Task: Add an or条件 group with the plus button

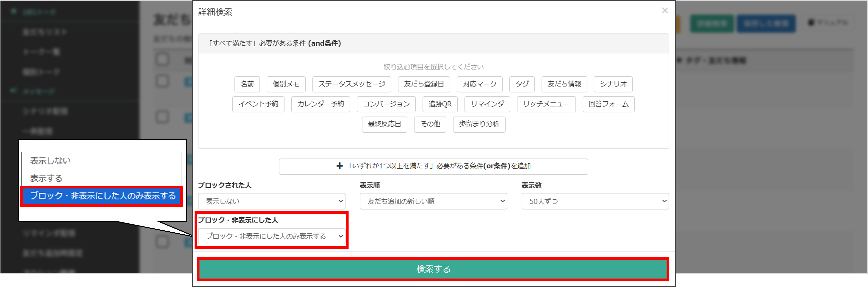Action: tap(433, 166)
